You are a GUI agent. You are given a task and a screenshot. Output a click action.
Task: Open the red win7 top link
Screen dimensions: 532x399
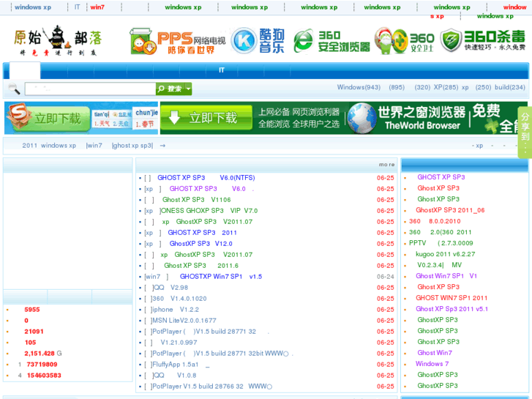[x=97, y=7]
